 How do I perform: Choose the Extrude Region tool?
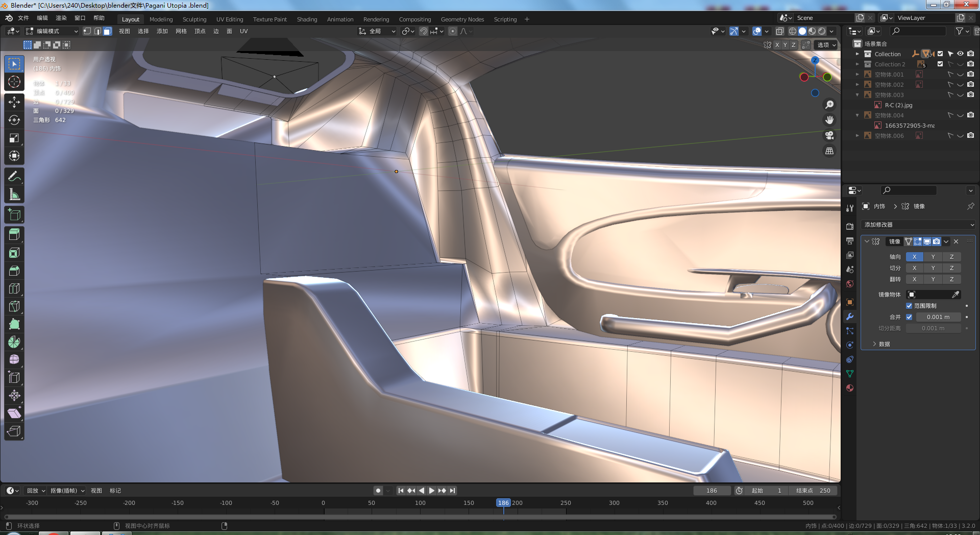click(x=14, y=235)
